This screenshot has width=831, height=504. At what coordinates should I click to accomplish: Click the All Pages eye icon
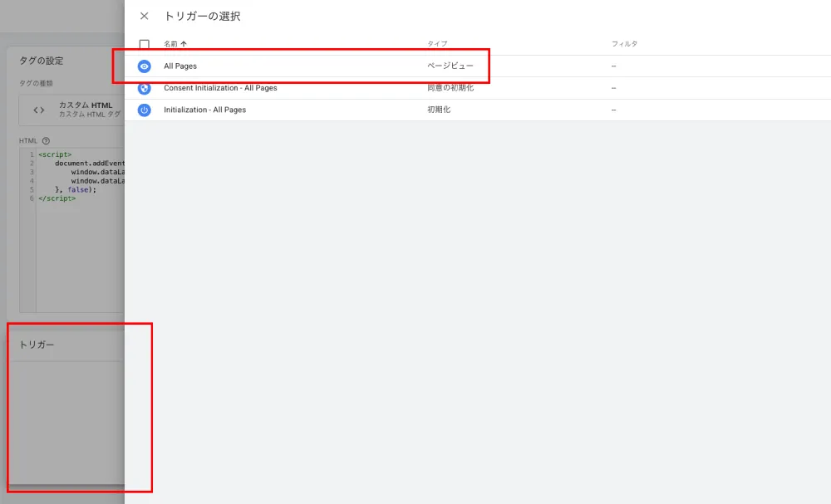point(144,66)
